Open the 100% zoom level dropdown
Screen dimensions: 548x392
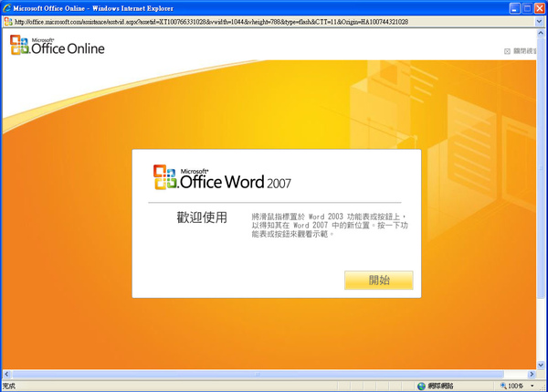click(532, 386)
